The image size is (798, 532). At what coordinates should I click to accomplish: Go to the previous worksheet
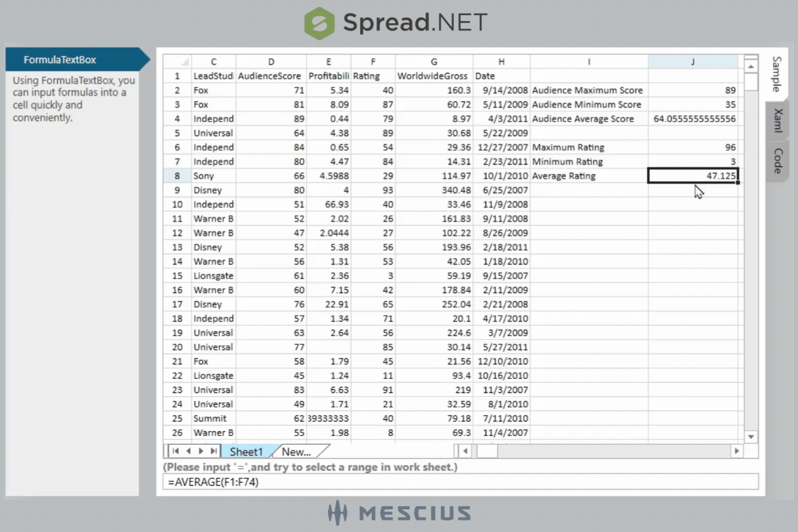point(188,451)
